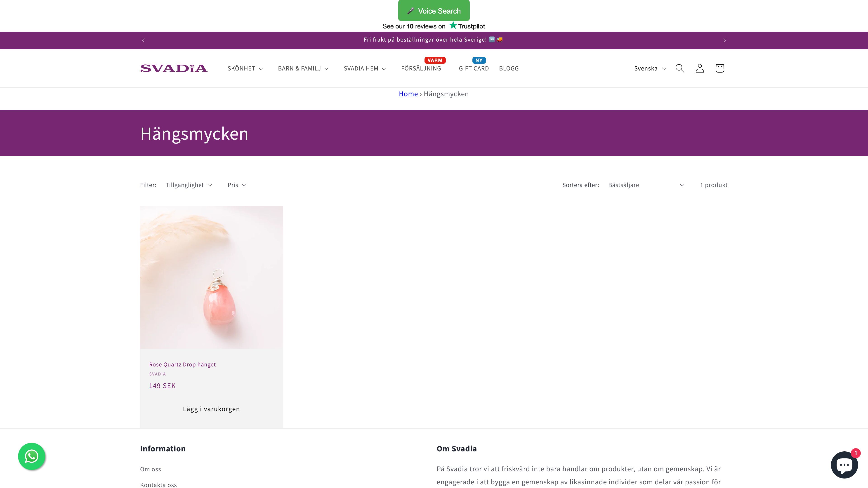Expand the SKÖNHET menu
This screenshot has height=488, width=868.
(x=245, y=68)
